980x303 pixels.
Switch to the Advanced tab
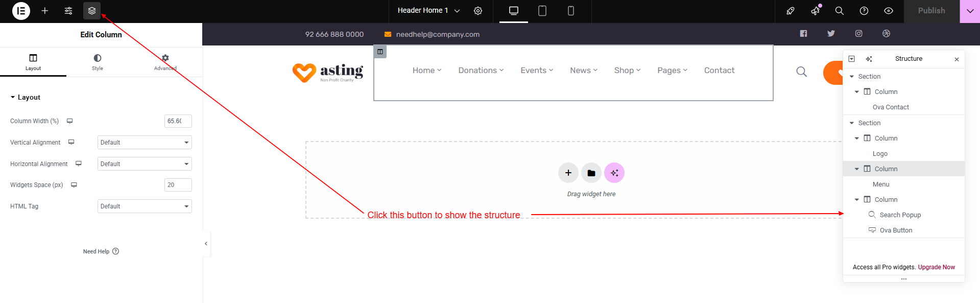coord(165,62)
